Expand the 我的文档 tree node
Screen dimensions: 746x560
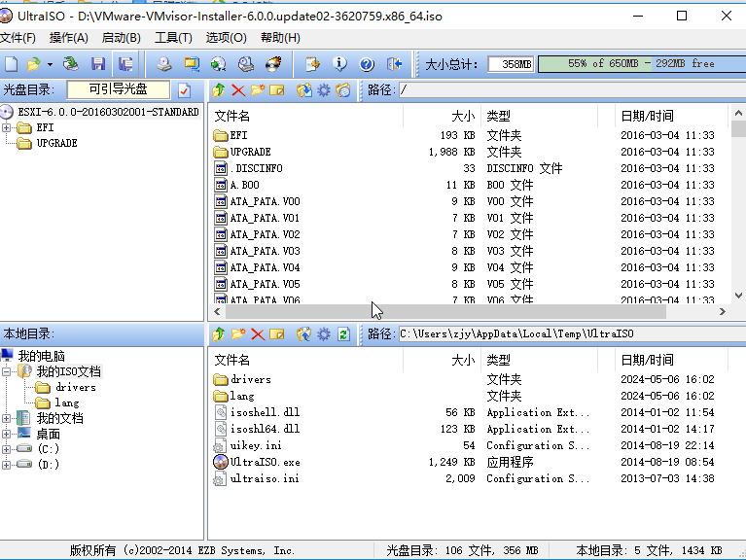(x=6, y=418)
